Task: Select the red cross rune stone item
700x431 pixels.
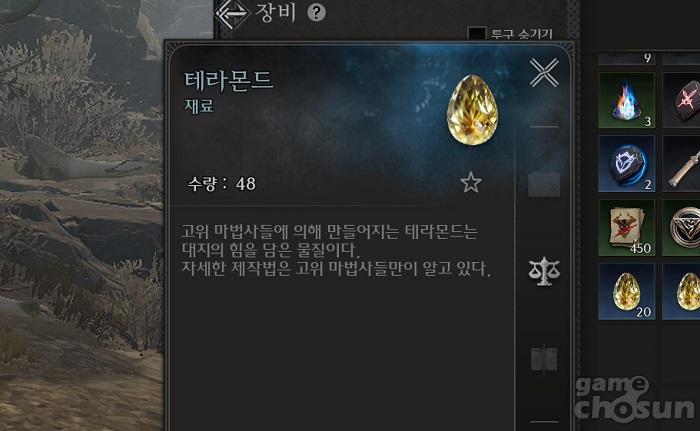Action: 681,100
